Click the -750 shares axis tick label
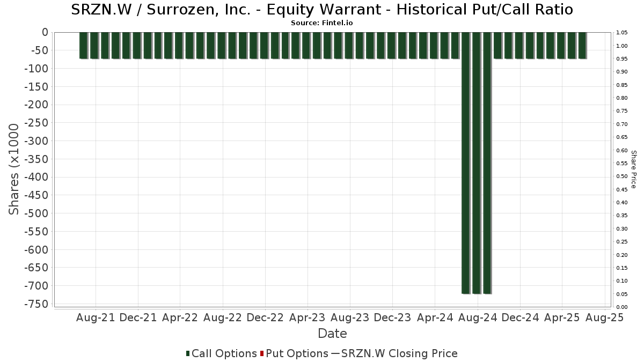Image resolution: width=644 pixels, height=362 pixels. click(35, 304)
